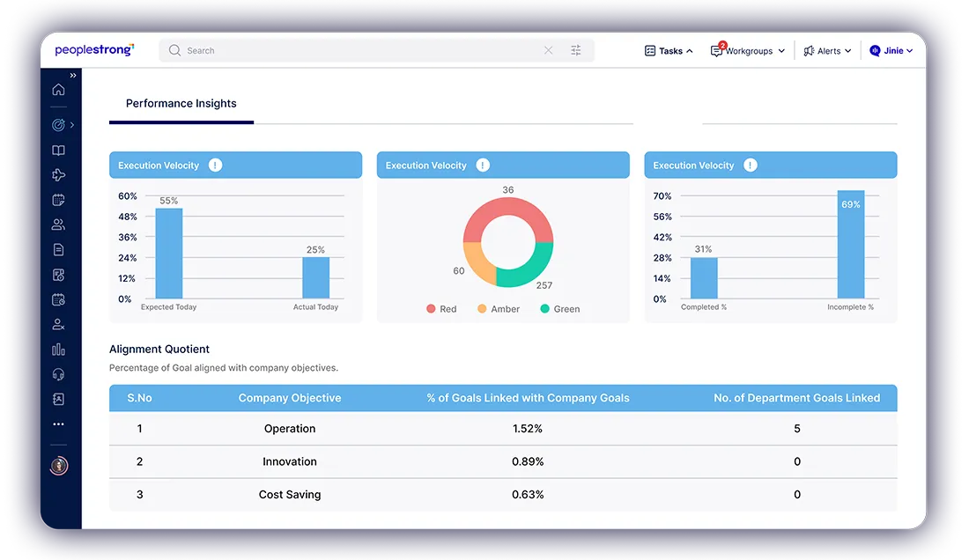The width and height of the screenshot is (969, 560).
Task: Open search filter options icon
Action: (x=575, y=50)
